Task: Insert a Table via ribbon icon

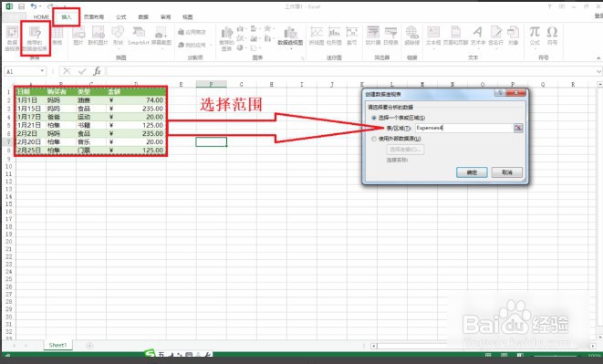Action: click(57, 36)
